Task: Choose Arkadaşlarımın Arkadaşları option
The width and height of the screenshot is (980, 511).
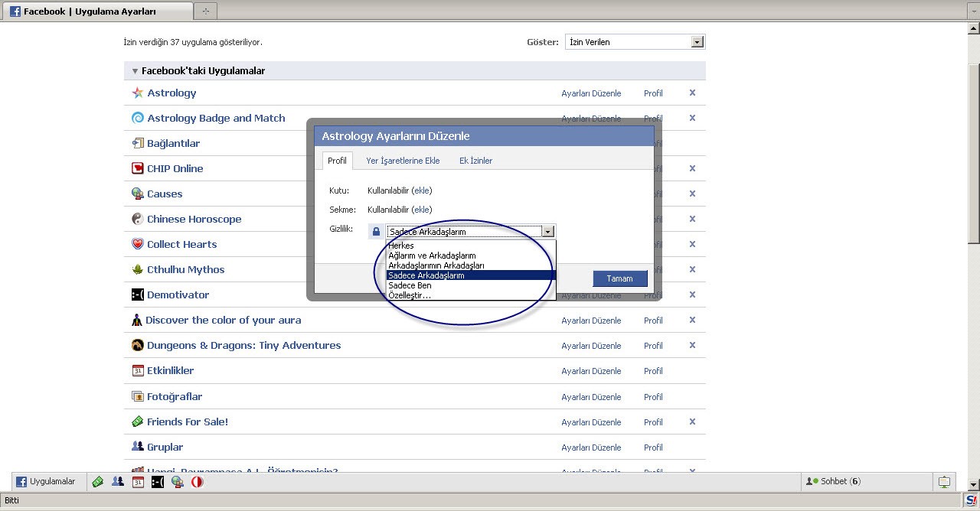Action: [471, 265]
